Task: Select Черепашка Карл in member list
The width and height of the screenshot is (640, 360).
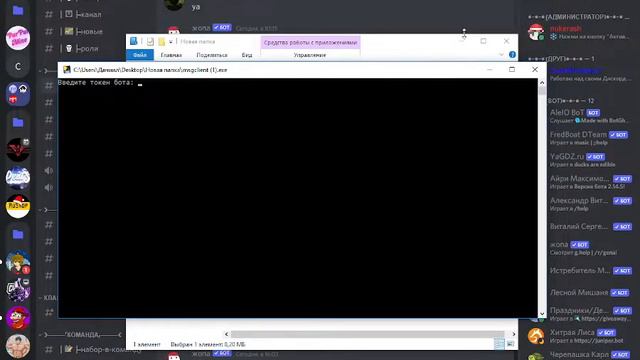Action: (580, 355)
